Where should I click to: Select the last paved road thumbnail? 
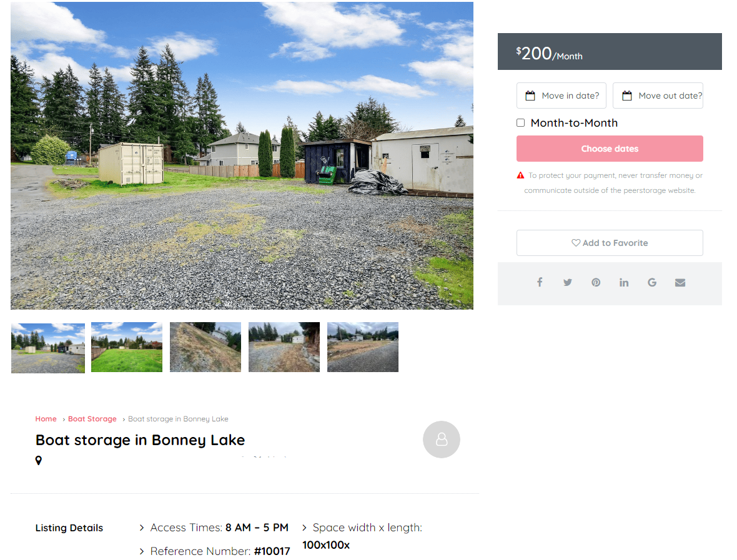pos(363,347)
